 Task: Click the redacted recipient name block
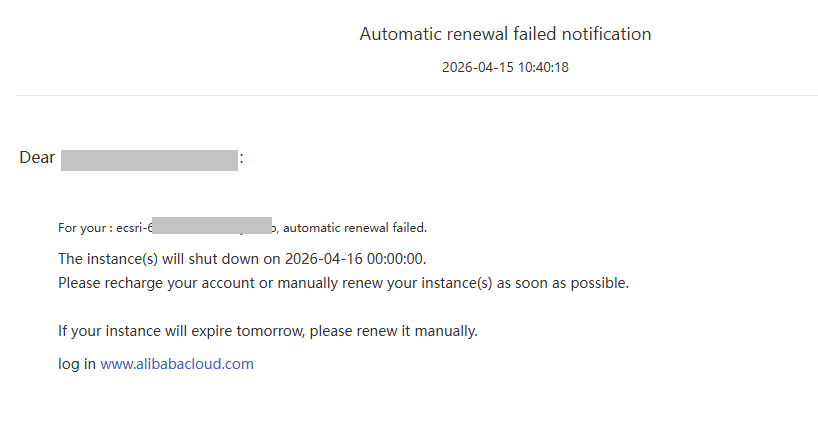point(149,160)
